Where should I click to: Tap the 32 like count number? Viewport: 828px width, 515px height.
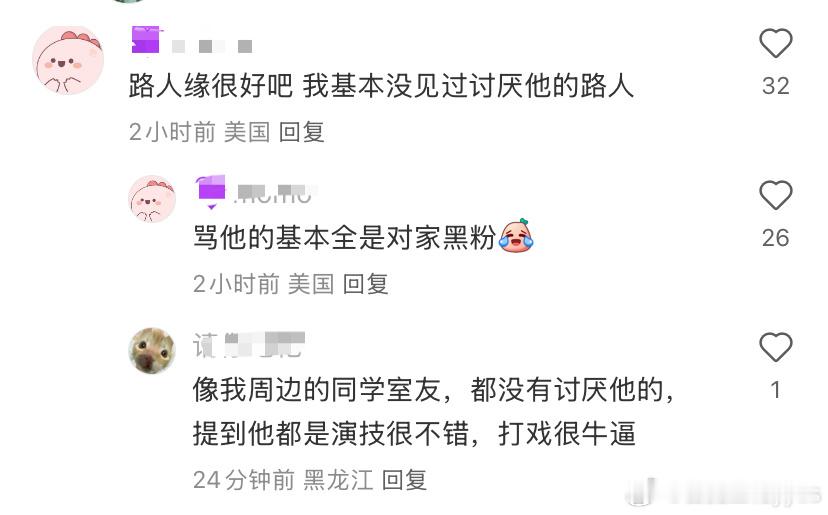(775, 86)
